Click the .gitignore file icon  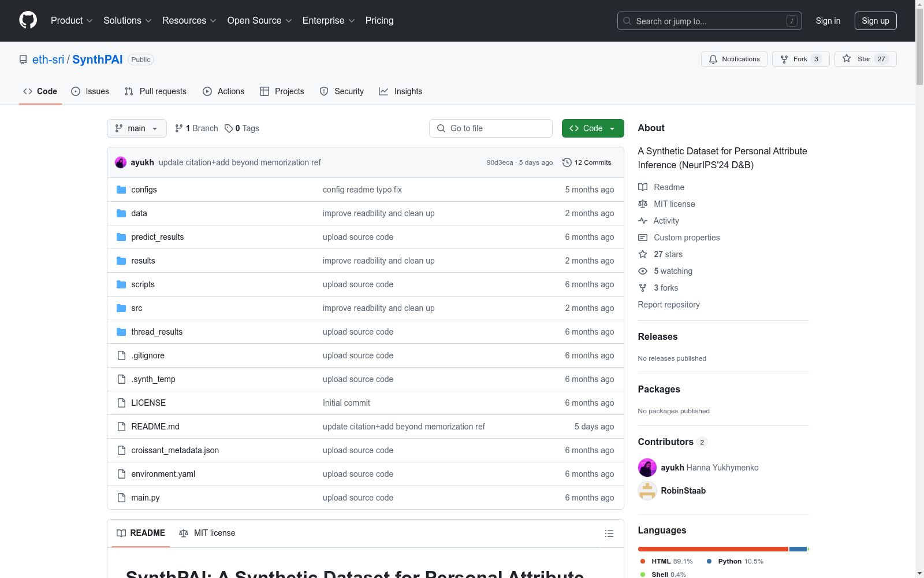(x=121, y=355)
